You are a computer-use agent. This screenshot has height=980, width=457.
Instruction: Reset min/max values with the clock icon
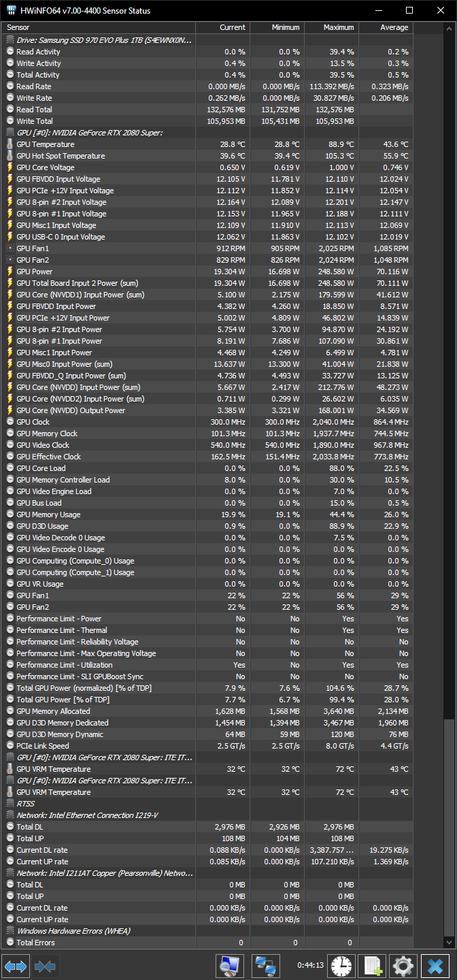[341, 966]
